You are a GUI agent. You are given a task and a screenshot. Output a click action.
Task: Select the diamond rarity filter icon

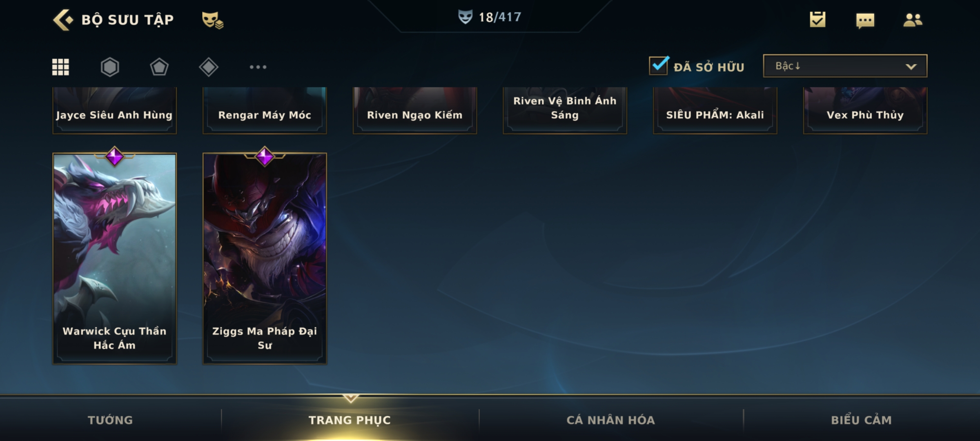(x=209, y=67)
